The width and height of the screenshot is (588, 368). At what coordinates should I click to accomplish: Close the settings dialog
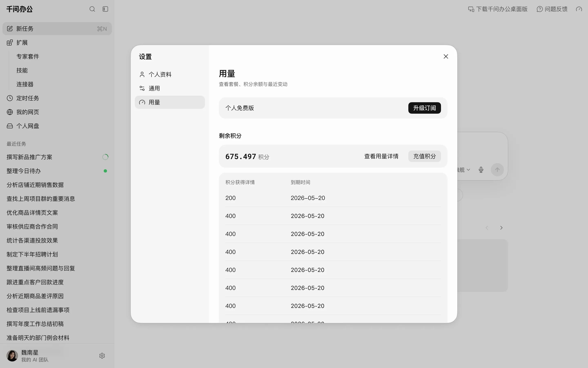click(446, 56)
